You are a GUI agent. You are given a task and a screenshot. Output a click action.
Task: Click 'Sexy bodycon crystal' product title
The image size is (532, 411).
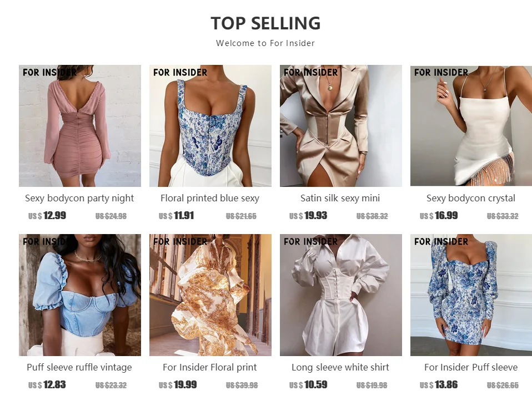[x=471, y=198]
